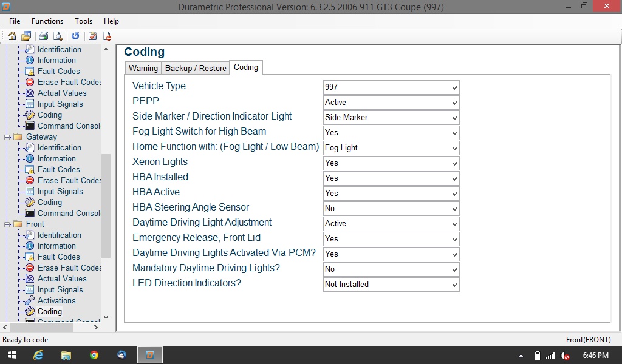The image size is (622, 364).
Task: Select Activations under the Front module
Action: pyautogui.click(x=56, y=300)
